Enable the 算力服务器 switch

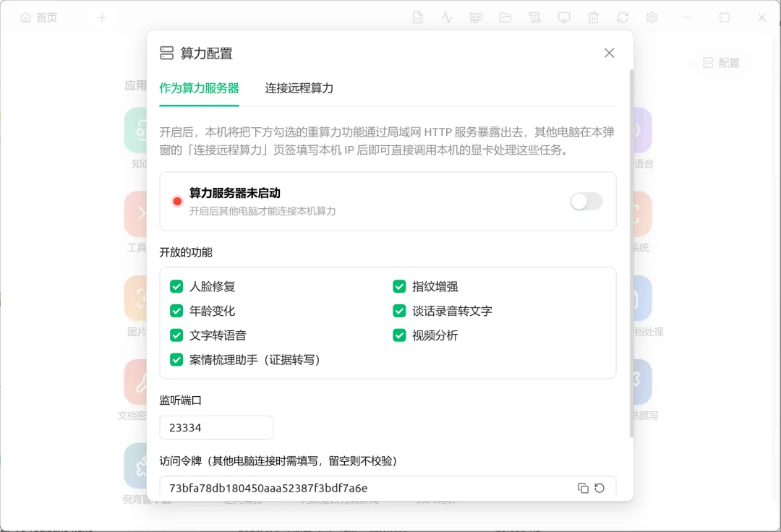(x=586, y=202)
